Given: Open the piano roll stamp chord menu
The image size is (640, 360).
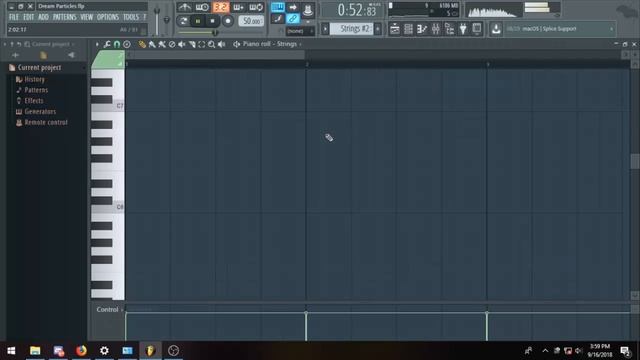Looking at the screenshot, I should click(x=127, y=44).
